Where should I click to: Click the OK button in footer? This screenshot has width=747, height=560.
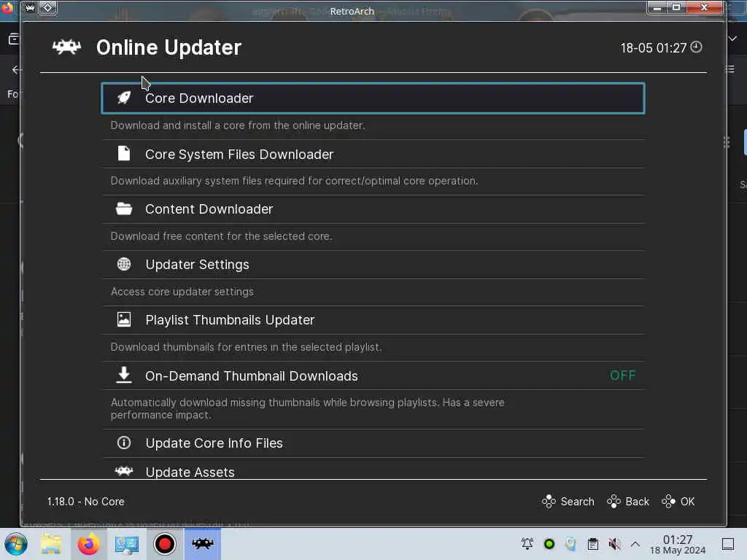point(678,502)
